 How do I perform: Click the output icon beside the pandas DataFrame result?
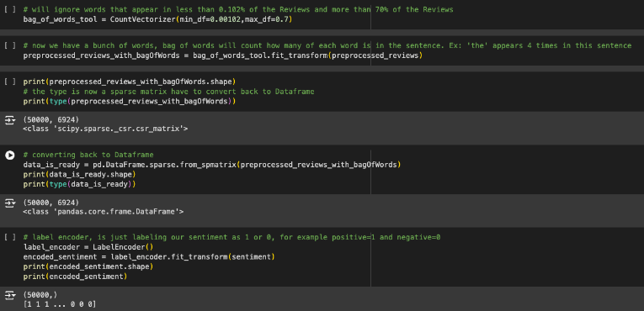tap(10, 203)
